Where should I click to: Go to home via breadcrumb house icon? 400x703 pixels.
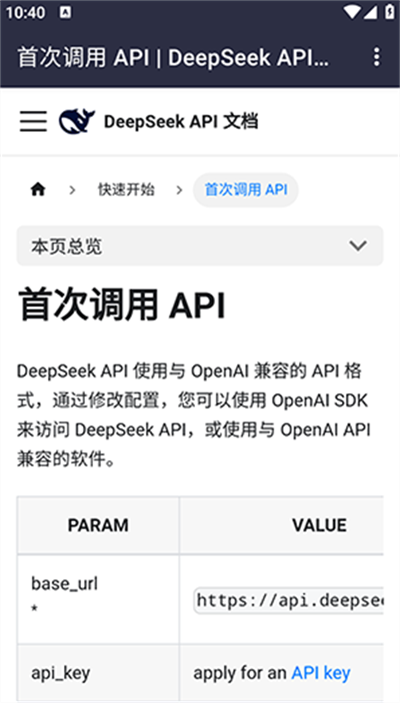(38, 190)
